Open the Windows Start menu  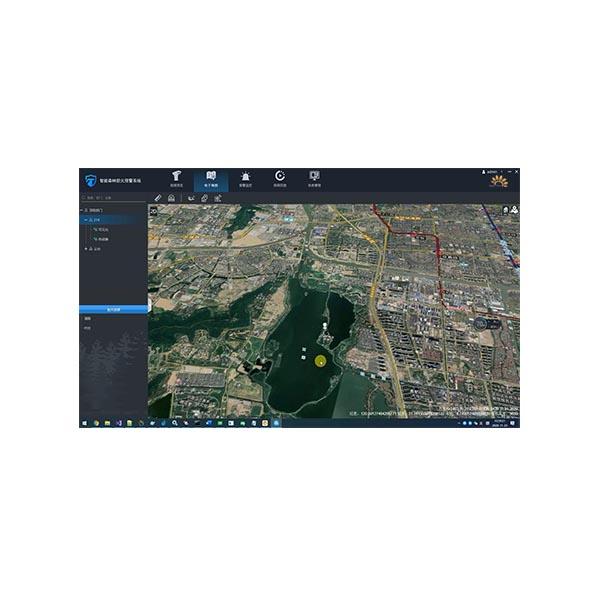(x=84, y=423)
